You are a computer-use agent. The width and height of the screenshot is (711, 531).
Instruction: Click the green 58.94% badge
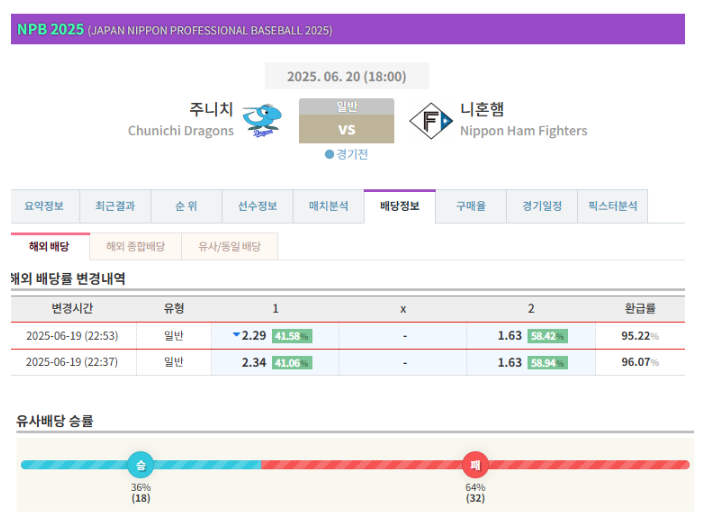(547, 363)
